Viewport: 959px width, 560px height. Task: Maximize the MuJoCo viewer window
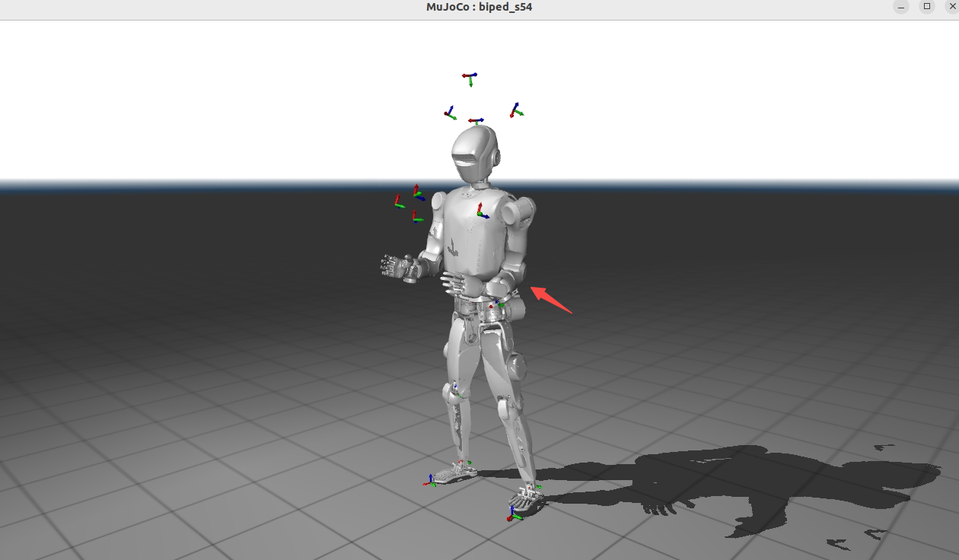tap(926, 7)
